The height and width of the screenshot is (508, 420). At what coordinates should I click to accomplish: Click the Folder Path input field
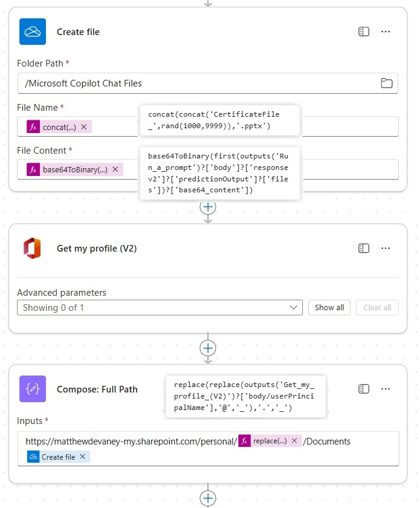coord(199,83)
